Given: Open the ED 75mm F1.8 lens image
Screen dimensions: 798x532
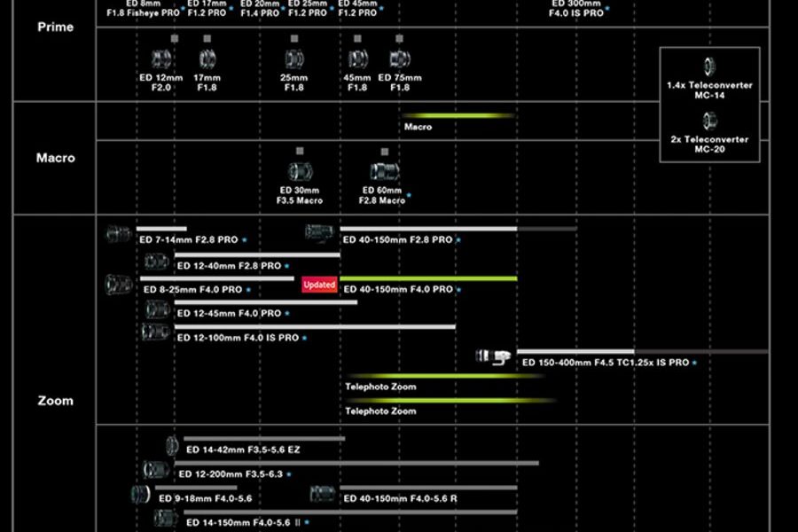Looking at the screenshot, I should [x=400, y=59].
